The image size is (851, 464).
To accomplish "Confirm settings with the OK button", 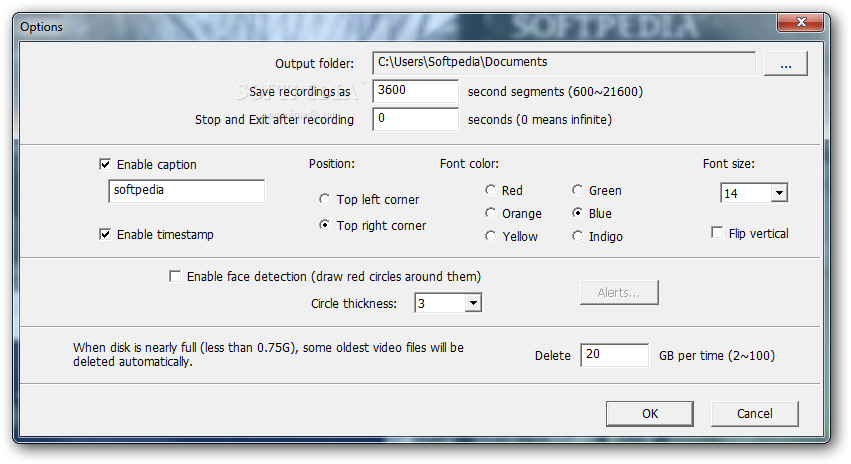I will (650, 414).
